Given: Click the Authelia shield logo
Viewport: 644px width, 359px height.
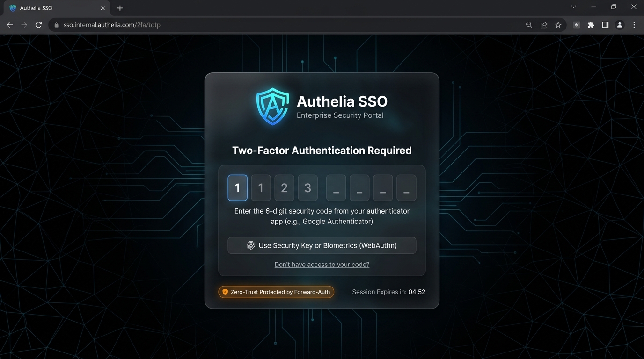Looking at the screenshot, I should (x=273, y=106).
